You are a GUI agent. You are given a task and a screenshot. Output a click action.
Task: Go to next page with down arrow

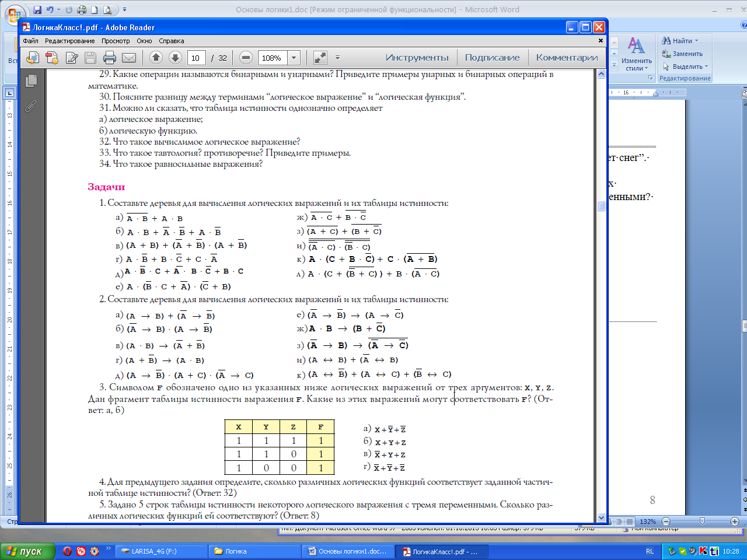175,57
